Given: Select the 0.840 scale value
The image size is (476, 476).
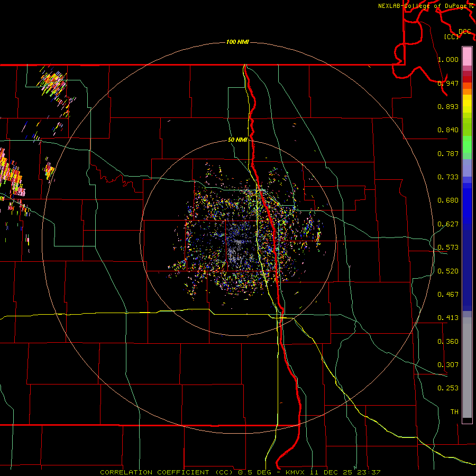Looking at the screenshot, I should [448, 130].
